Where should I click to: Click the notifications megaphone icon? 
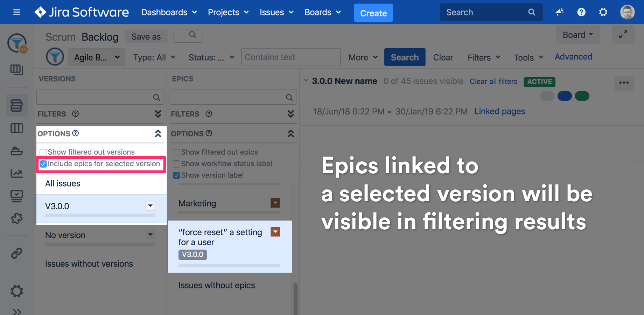559,12
